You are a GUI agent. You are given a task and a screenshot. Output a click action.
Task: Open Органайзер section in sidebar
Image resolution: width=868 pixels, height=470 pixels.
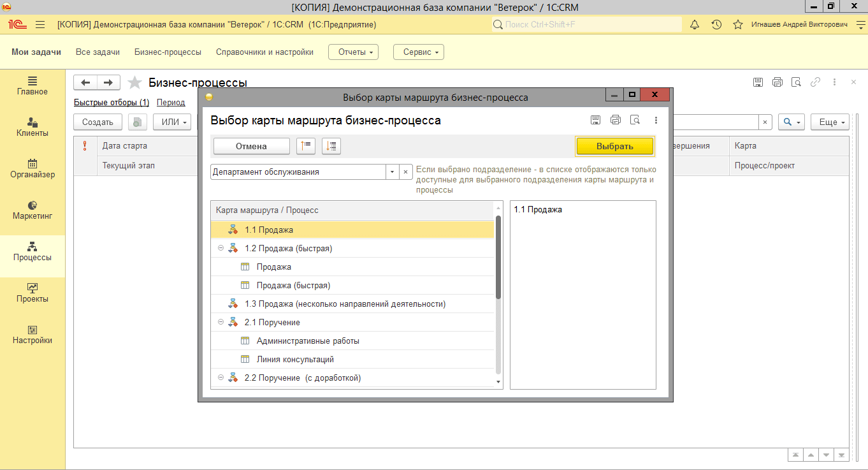click(x=33, y=168)
